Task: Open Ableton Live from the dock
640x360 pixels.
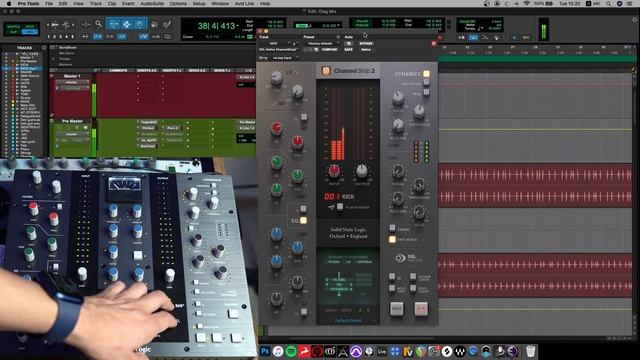Action: (x=382, y=351)
